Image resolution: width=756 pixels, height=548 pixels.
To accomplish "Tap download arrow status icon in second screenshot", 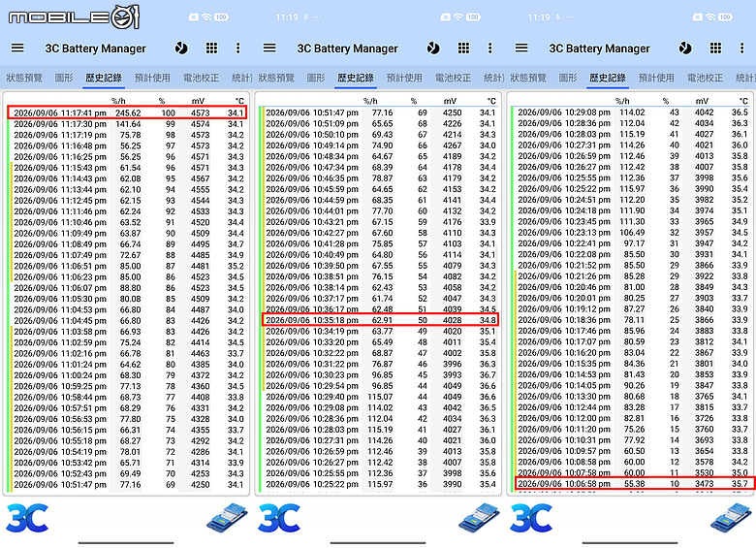I will (305, 17).
